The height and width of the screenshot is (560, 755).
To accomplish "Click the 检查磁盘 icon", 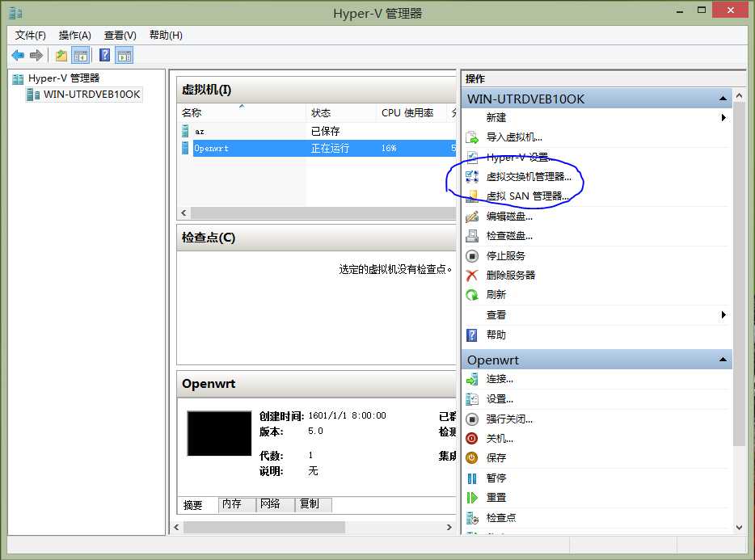I will 472,236.
